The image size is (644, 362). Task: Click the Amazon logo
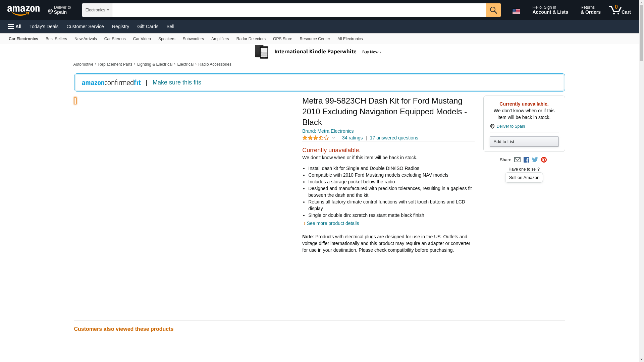pyautogui.click(x=23, y=10)
